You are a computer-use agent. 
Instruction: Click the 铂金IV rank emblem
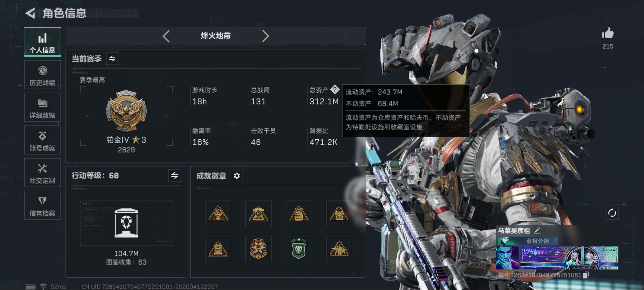(x=126, y=111)
